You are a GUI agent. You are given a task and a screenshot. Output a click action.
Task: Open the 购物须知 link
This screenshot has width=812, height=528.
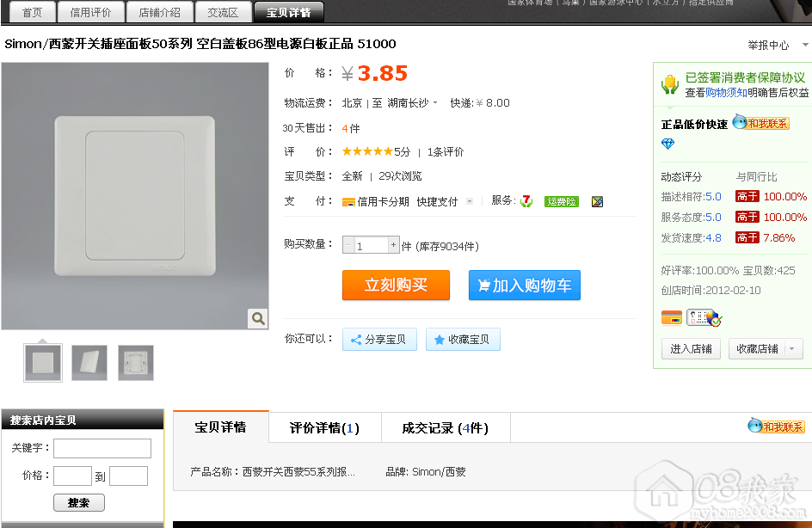pyautogui.click(x=726, y=93)
